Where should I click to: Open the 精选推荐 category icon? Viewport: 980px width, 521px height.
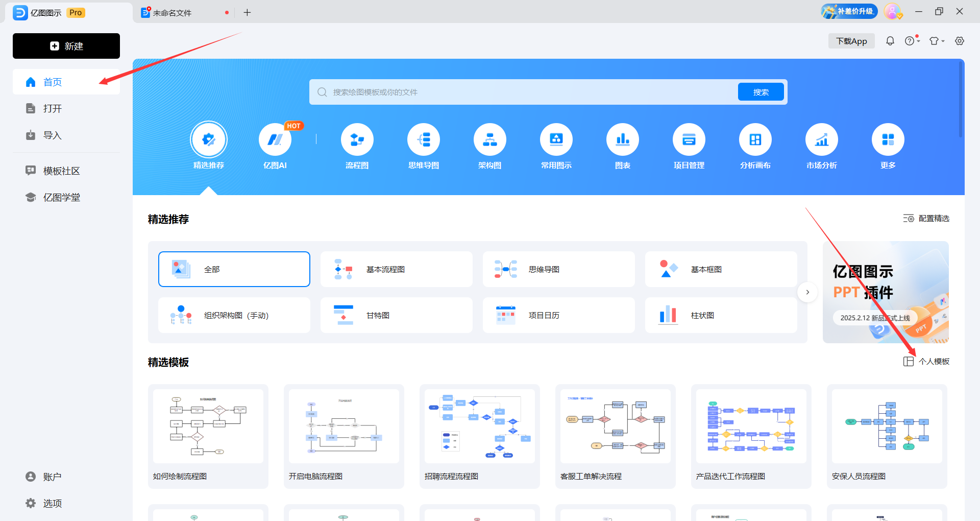click(x=209, y=139)
